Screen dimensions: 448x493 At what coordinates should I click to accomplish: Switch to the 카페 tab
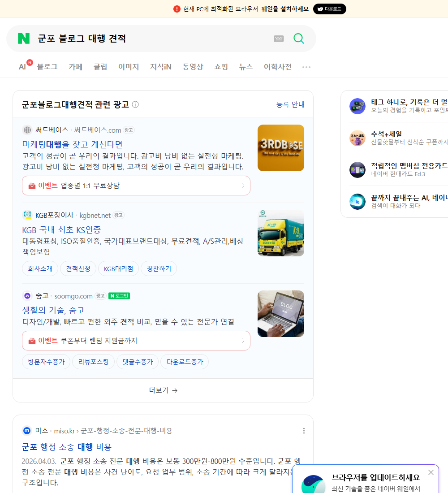[75, 67]
